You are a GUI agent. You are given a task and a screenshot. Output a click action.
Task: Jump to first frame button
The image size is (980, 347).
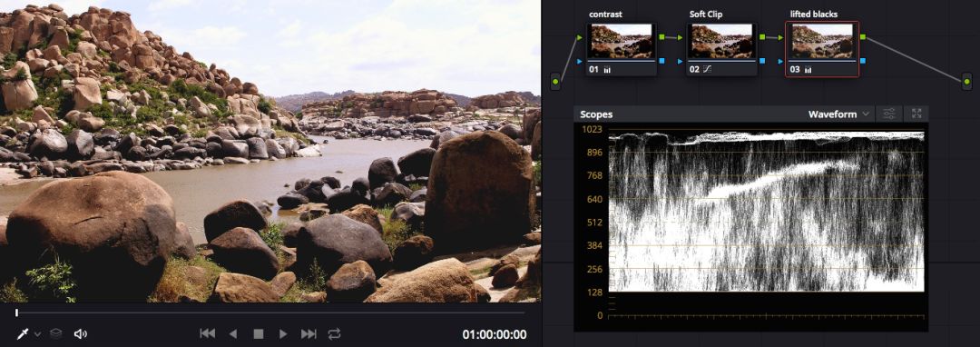click(x=208, y=334)
